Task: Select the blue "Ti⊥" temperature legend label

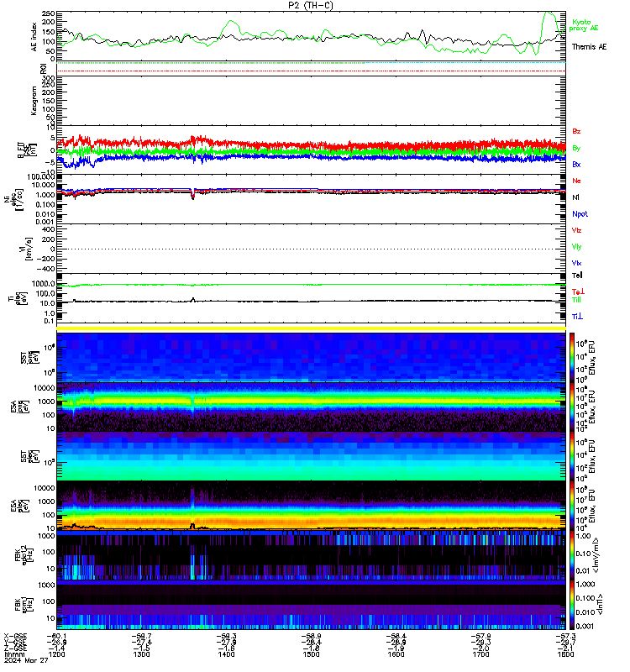Action: click(577, 317)
